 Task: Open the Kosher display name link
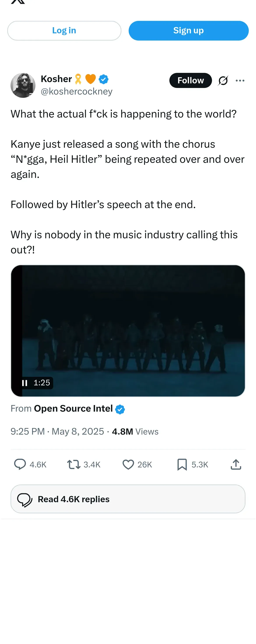56,79
